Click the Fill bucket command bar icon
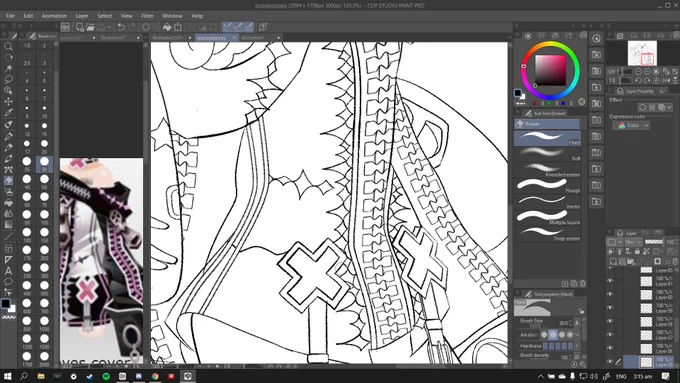Screen dimensions: 680x383 [x=167, y=27]
